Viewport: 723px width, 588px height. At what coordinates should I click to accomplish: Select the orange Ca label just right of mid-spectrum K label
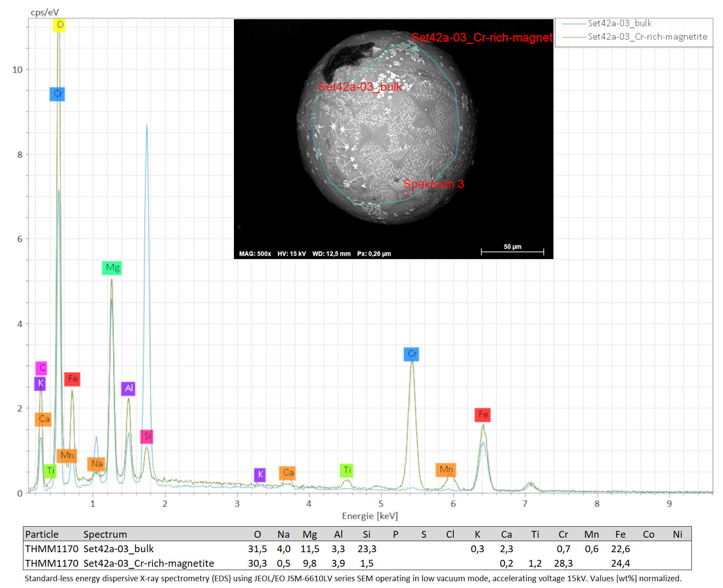pos(288,473)
